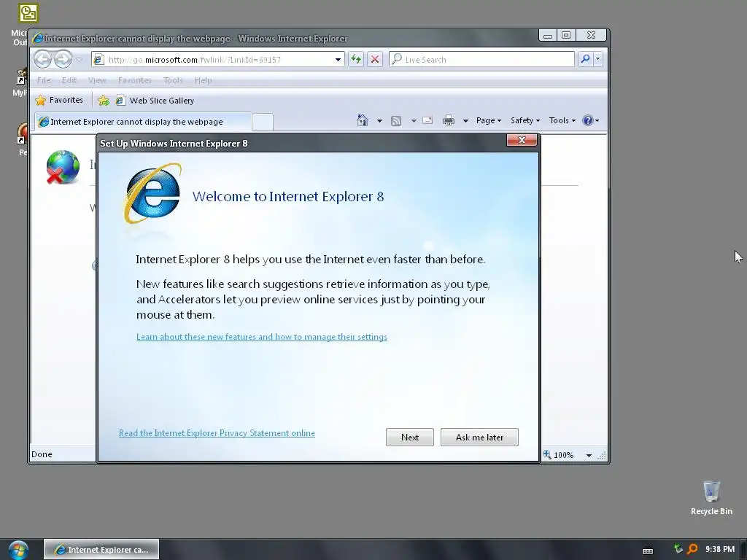
Task: Expand the Print dropdown arrow
Action: pos(465,120)
